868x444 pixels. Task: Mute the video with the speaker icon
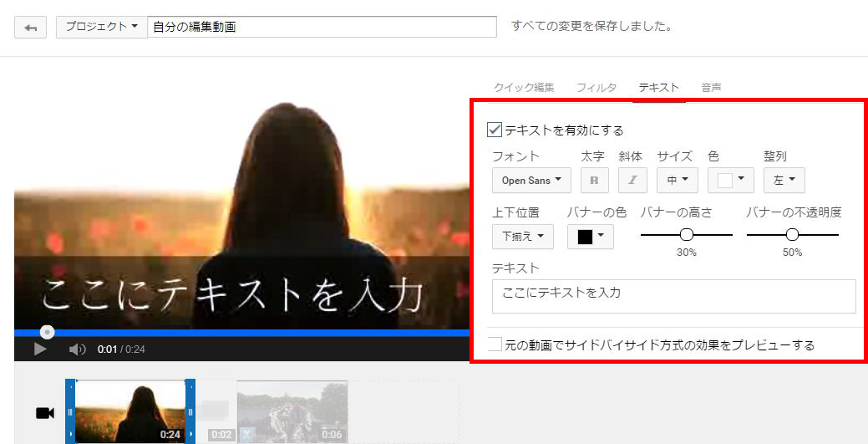pos(77,350)
